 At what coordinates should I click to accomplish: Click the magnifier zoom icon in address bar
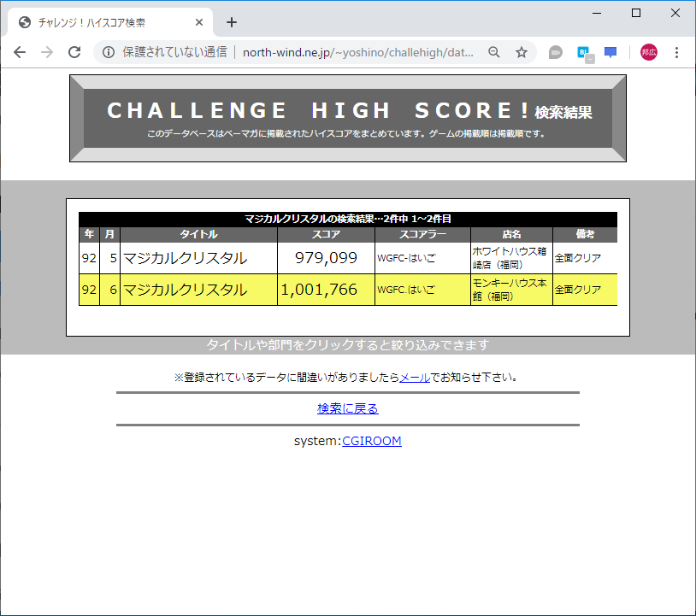(494, 52)
